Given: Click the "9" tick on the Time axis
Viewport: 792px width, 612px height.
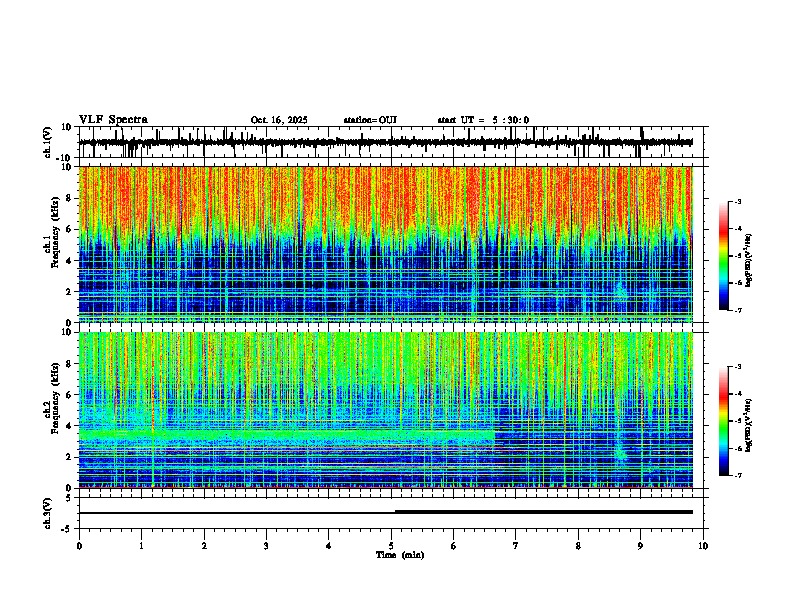Looking at the screenshot, I should click(x=640, y=546).
